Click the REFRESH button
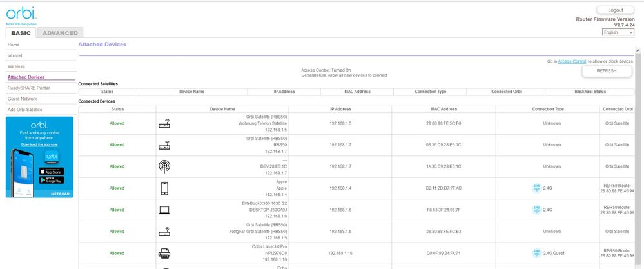644x269 pixels. point(606,71)
